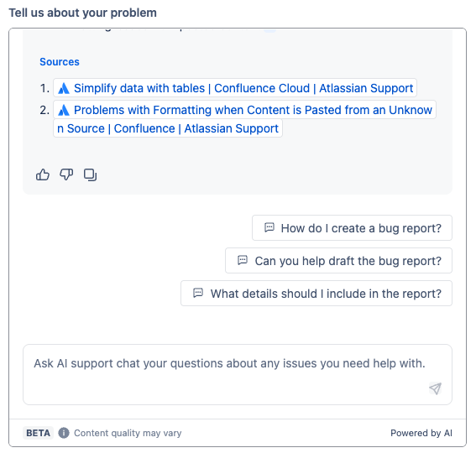Open 'Problems with Formatting when Content is Pasted' link
The image size is (476, 453).
(244, 119)
